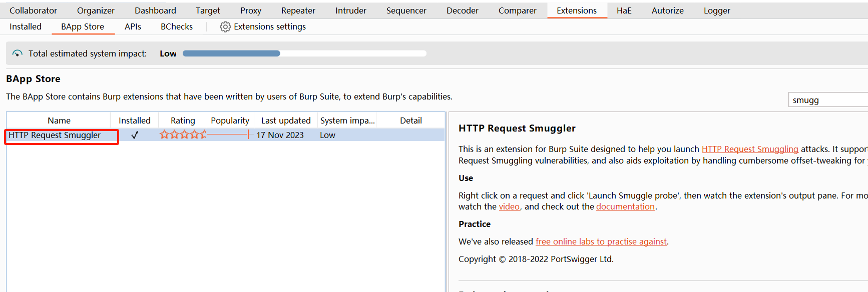This screenshot has width=868, height=292.
Task: Open the documentation link
Action: pos(625,206)
